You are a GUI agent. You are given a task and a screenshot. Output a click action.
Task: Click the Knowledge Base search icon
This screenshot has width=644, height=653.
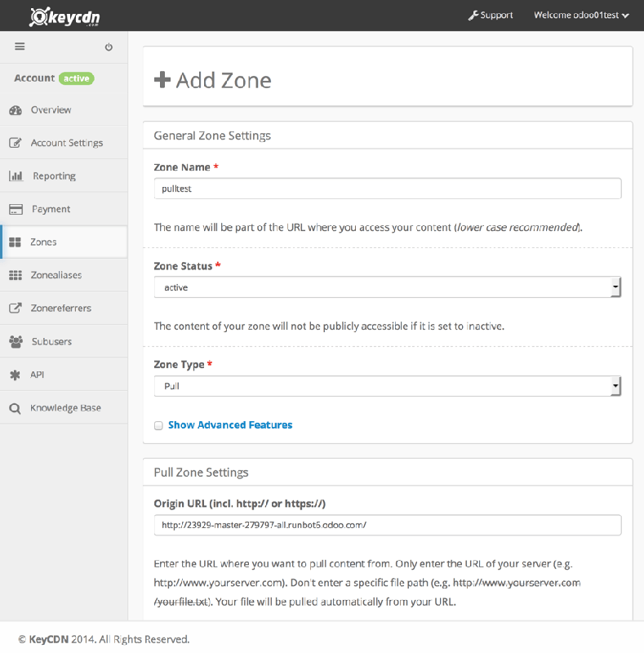[x=15, y=408]
